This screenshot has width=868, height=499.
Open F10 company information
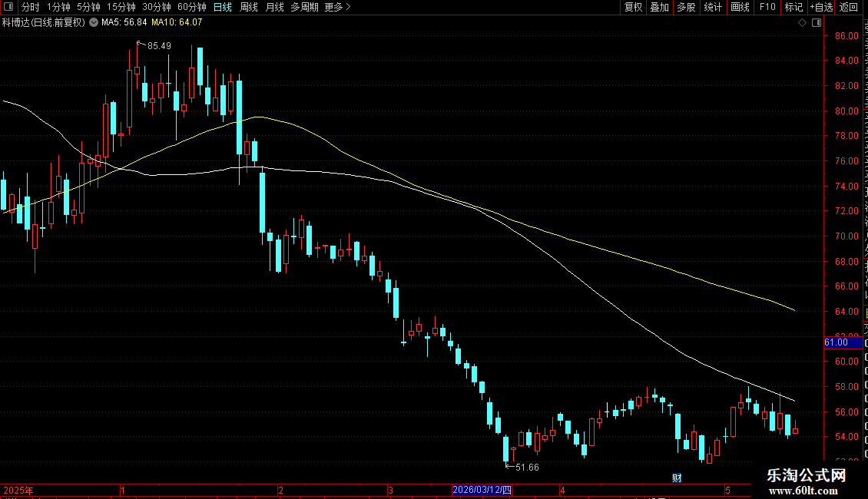pyautogui.click(x=767, y=7)
